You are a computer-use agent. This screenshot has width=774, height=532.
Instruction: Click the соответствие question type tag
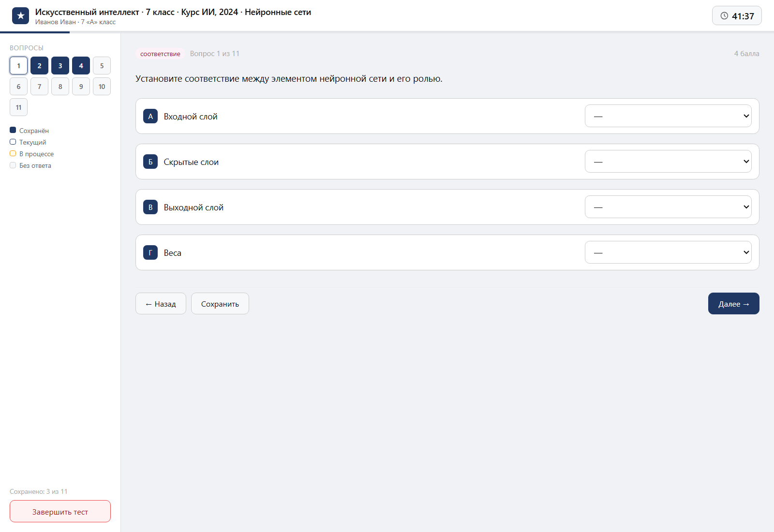(x=160, y=54)
